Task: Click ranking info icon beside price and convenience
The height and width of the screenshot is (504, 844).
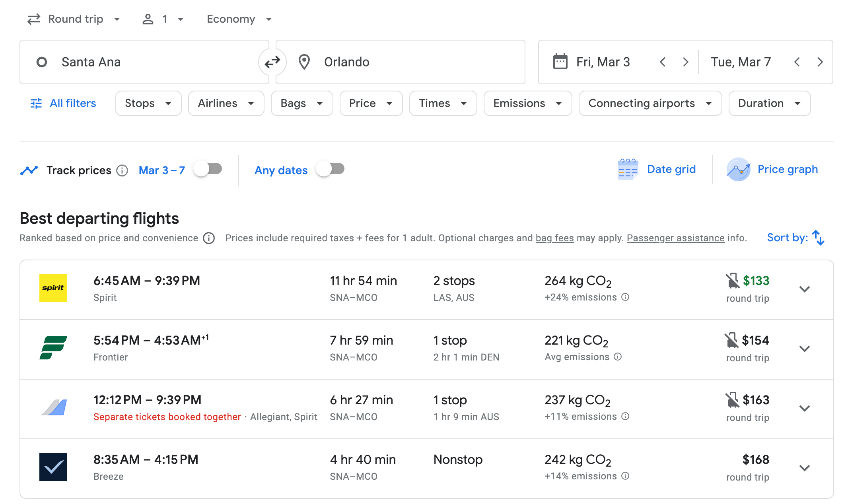Action: point(209,238)
